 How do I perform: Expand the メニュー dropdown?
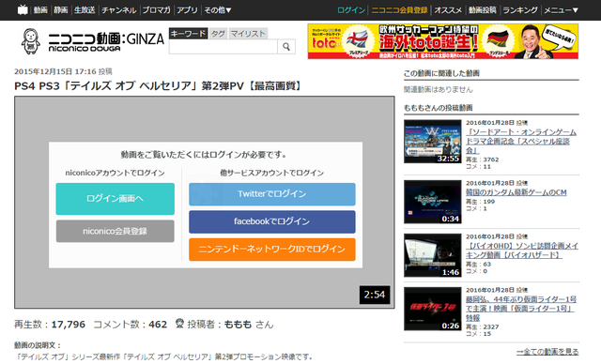tap(562, 10)
